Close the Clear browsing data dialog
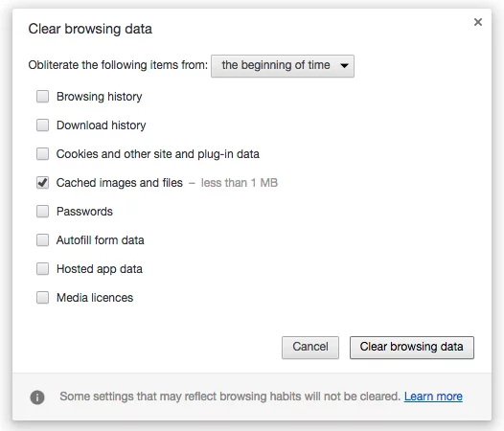 [x=478, y=22]
